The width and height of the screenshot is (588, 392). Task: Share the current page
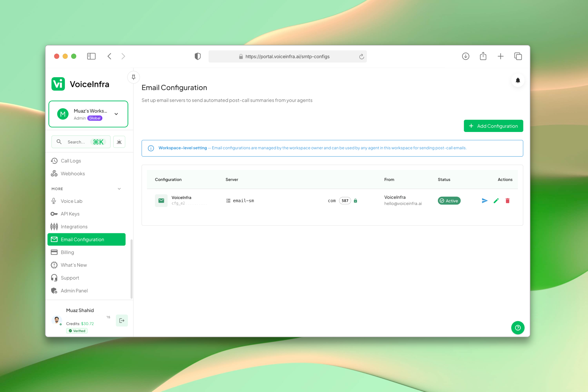[x=483, y=56]
